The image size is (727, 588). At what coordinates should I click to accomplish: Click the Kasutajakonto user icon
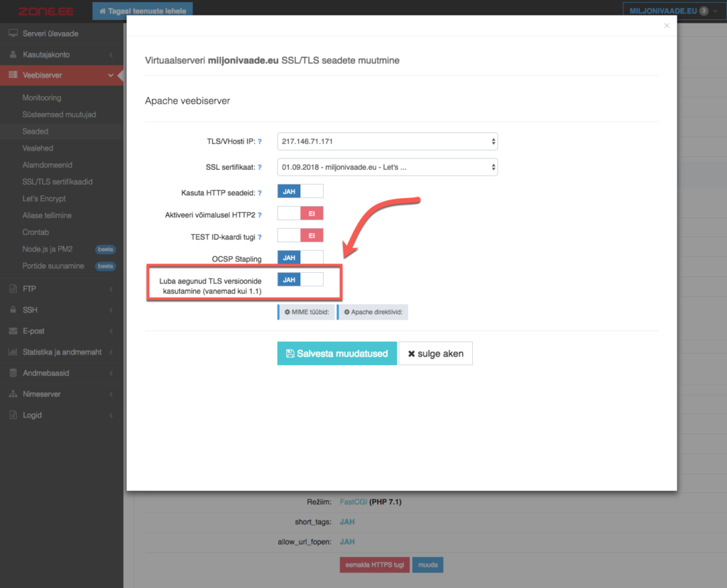pyautogui.click(x=13, y=54)
